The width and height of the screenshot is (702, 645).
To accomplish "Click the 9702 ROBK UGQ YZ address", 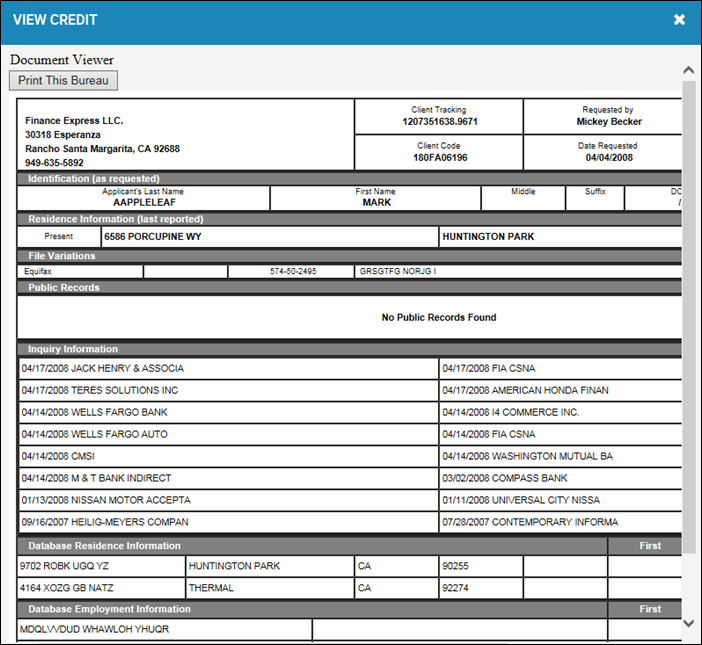I will pos(64,566).
